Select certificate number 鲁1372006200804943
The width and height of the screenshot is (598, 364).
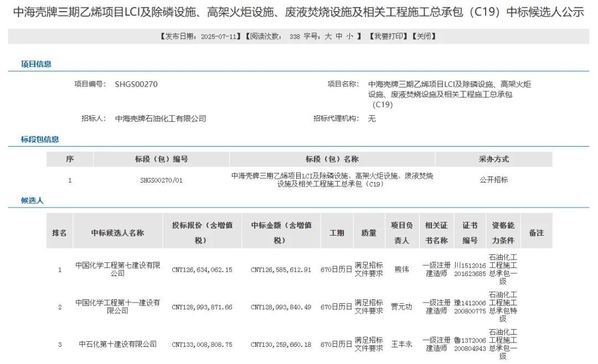click(470, 344)
